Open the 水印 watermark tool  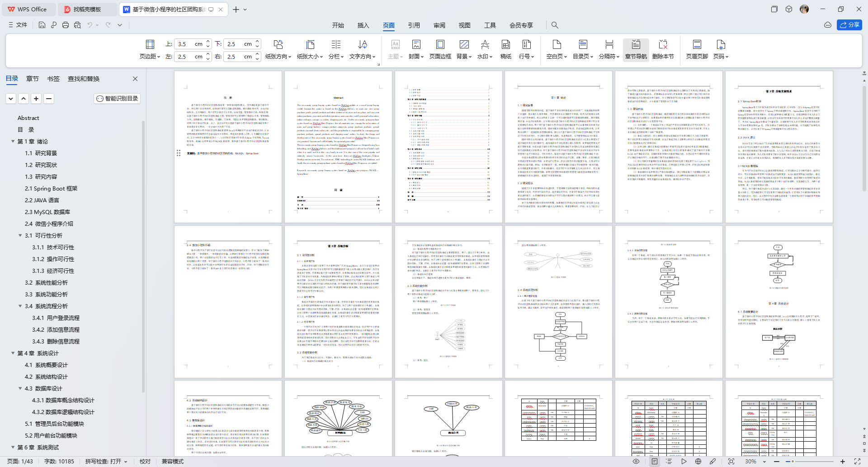coord(485,50)
